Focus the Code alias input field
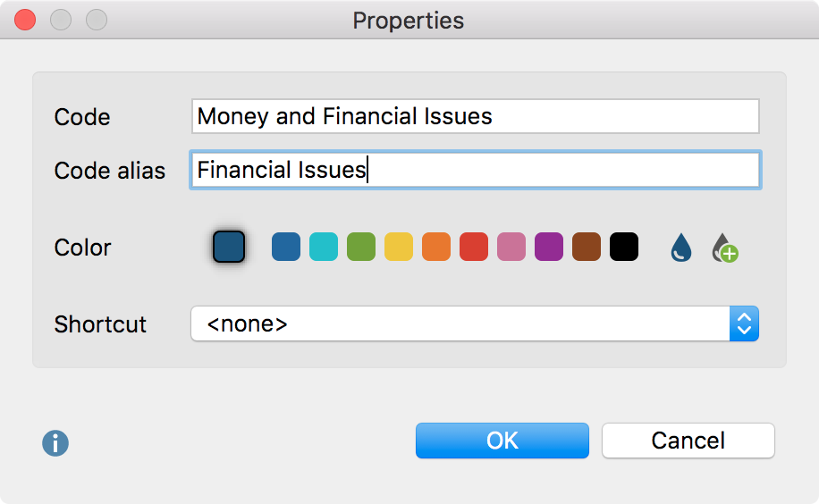The height and width of the screenshot is (504, 819). pyautogui.click(x=475, y=170)
